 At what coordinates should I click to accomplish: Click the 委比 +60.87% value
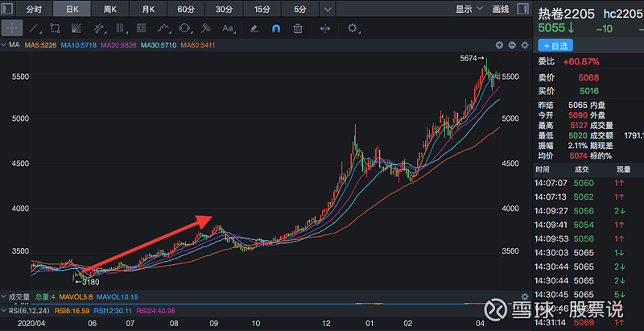pos(581,62)
